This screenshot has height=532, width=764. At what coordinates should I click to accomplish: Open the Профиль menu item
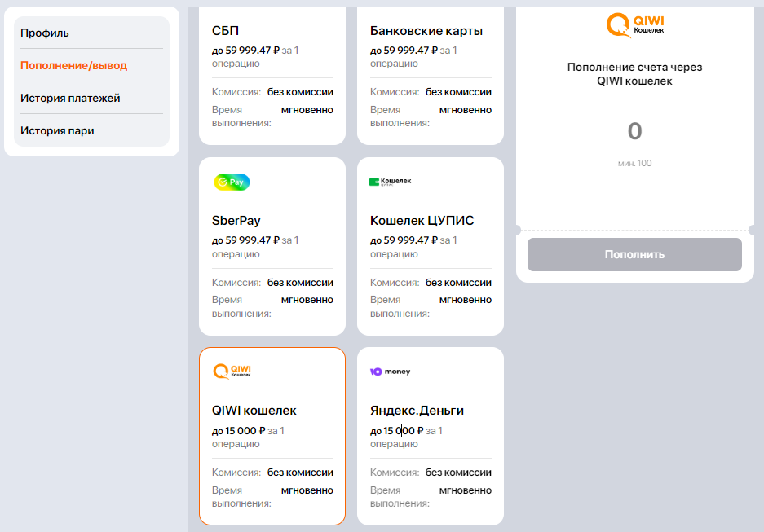(x=44, y=33)
